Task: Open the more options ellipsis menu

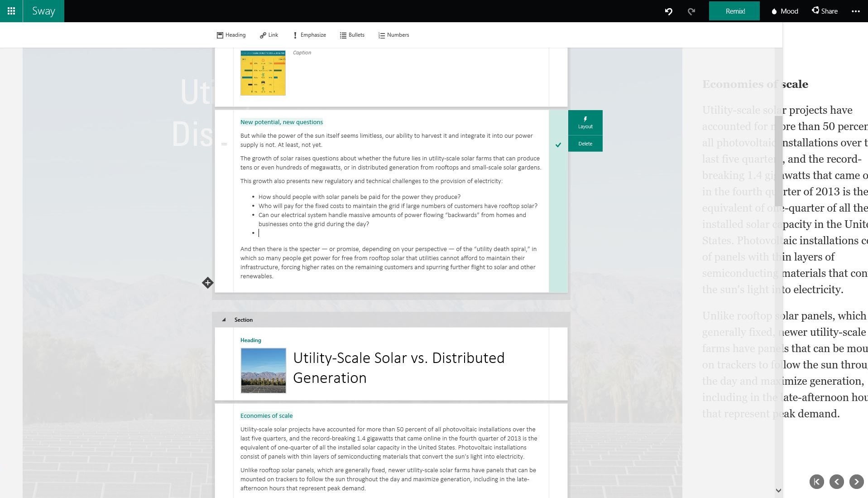Action: 855,11
